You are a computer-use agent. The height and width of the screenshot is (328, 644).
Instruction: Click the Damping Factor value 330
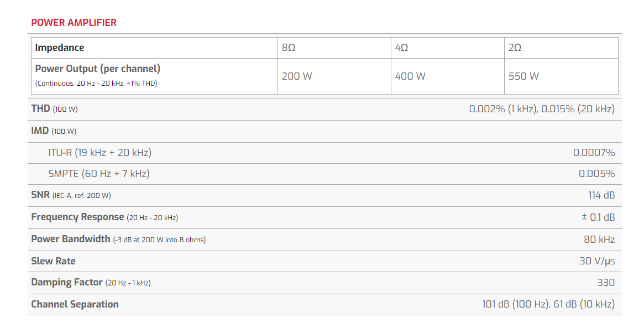coord(606,283)
